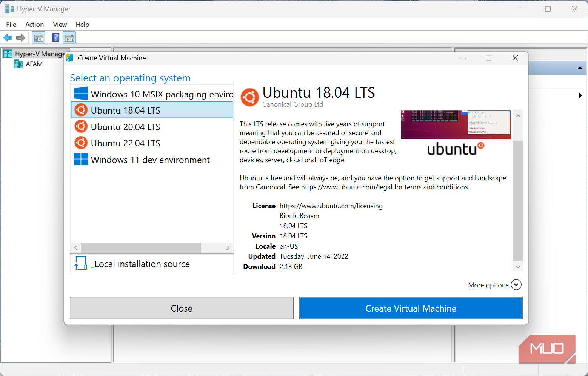
Task: Expand the Actions pane submenu arrow
Action: click(580, 95)
